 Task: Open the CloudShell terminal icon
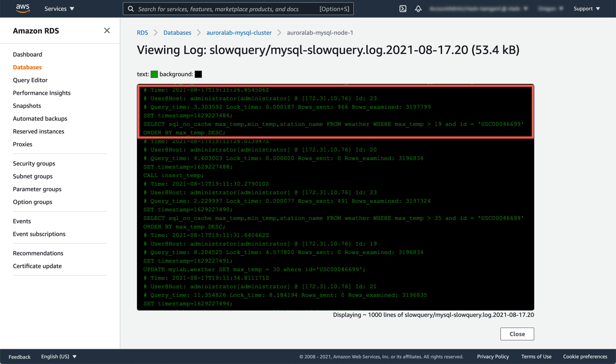tap(403, 9)
